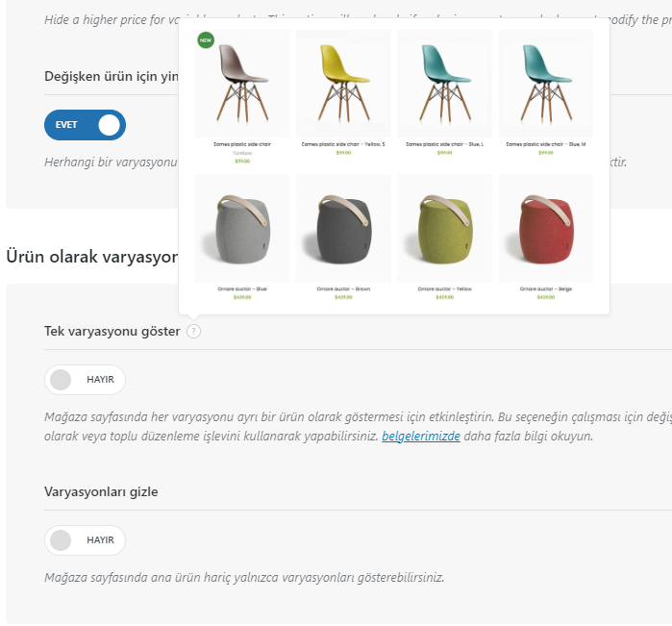This screenshot has height=626, width=672.
Task: Enable the Varyasyonları gizle toggle
Action: pyautogui.click(x=85, y=540)
